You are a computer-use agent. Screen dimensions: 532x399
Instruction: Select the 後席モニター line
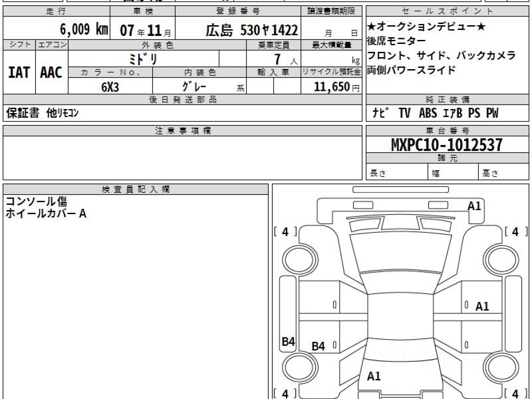(396, 41)
